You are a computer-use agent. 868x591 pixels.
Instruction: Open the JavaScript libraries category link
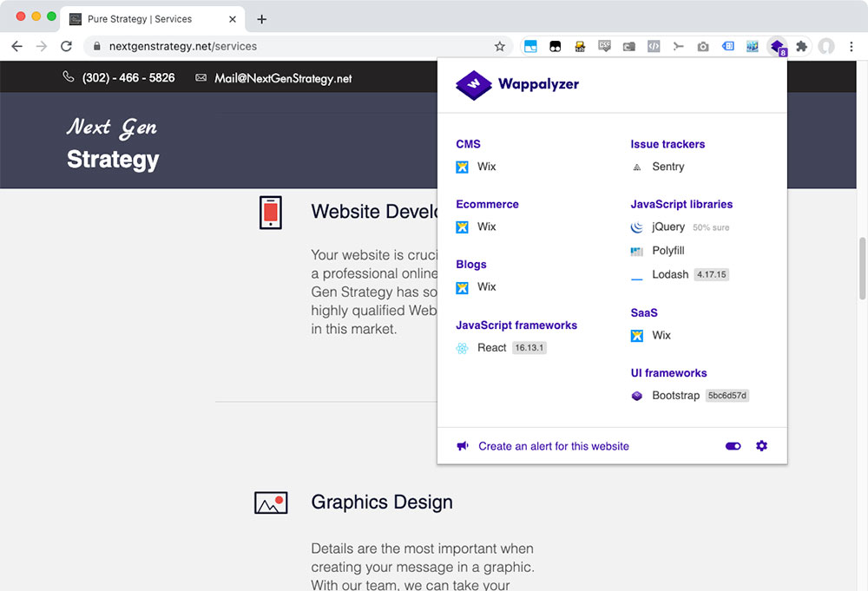pyautogui.click(x=681, y=204)
